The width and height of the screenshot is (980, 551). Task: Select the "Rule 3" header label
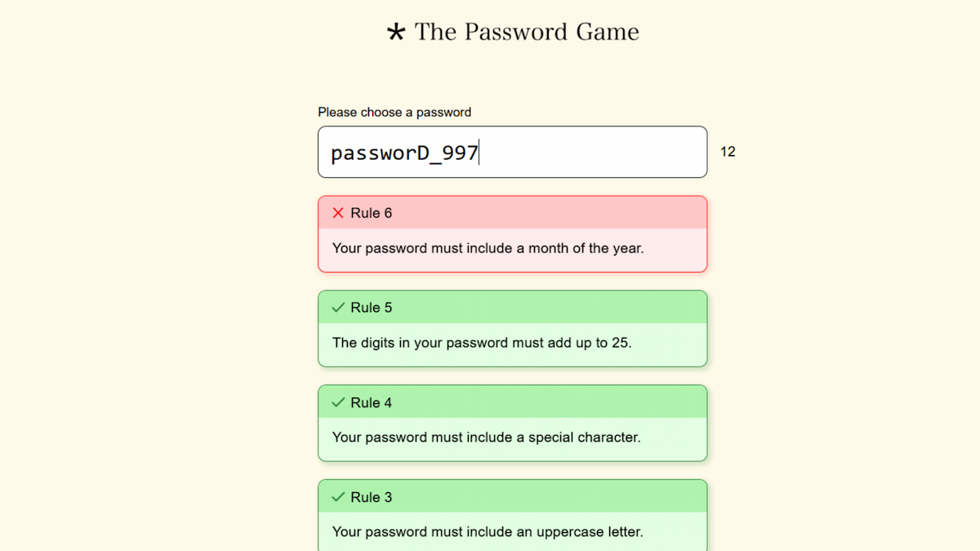point(372,497)
